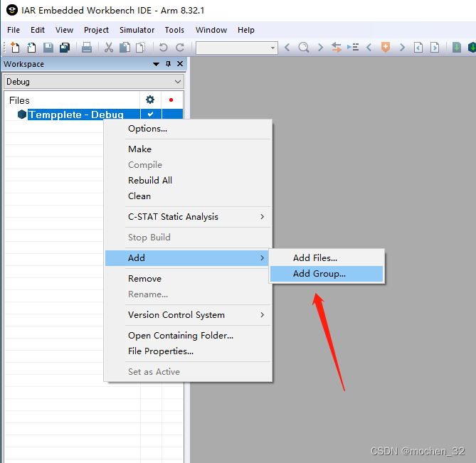Click the Open file toolbar icon

(x=31, y=48)
